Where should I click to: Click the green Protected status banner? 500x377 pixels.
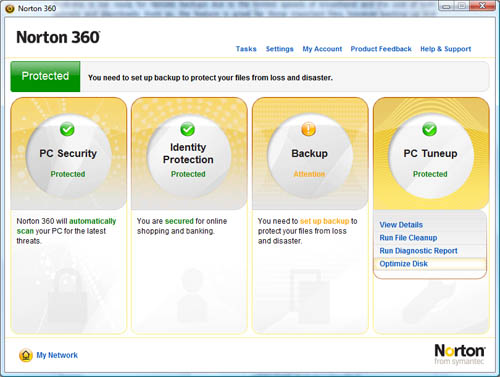click(x=45, y=76)
